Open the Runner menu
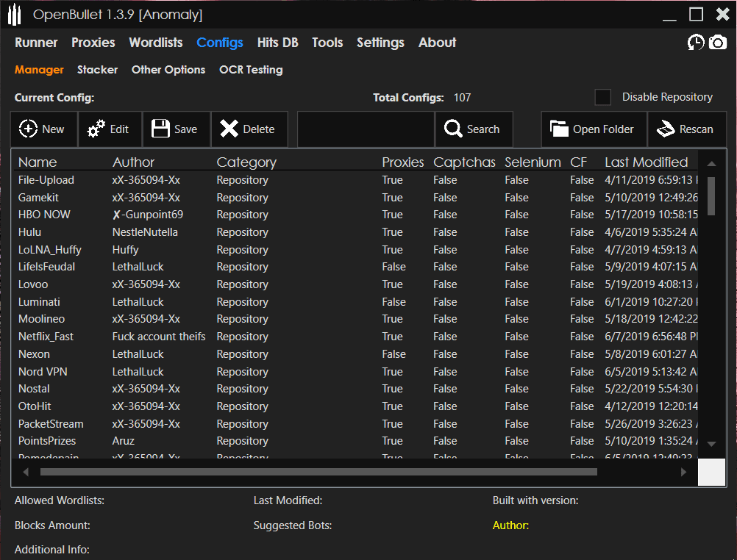737x560 pixels. click(x=36, y=43)
